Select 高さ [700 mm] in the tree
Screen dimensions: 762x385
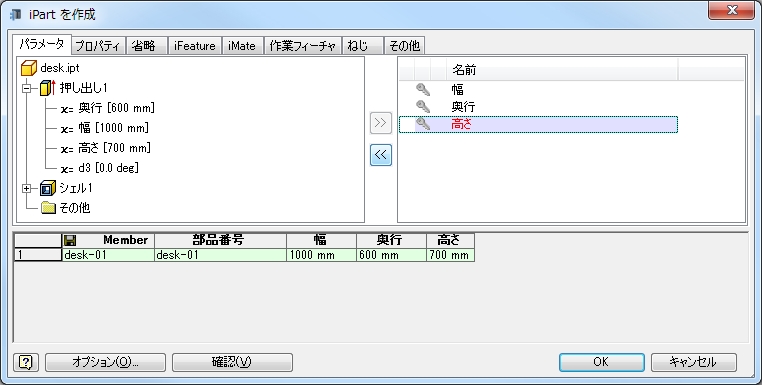pyautogui.click(x=114, y=148)
